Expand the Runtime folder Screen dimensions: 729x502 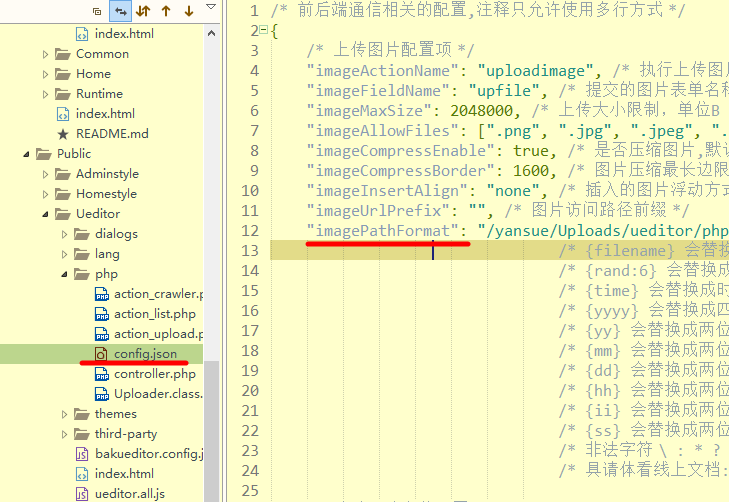[x=45, y=94]
